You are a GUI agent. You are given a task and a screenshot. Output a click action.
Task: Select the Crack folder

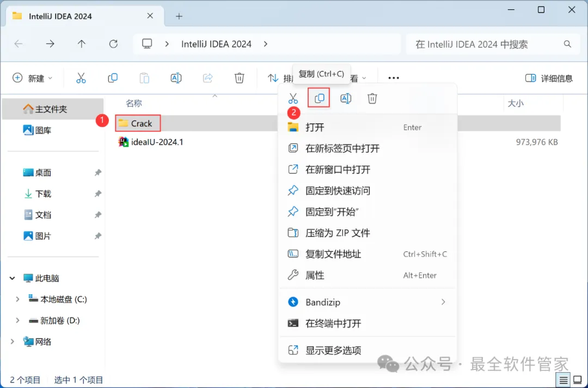[x=138, y=123]
